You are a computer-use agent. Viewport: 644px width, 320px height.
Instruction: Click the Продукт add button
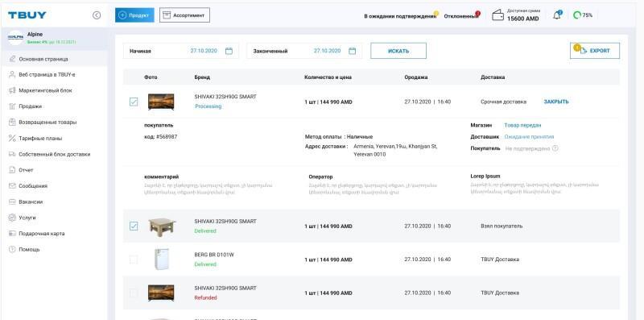[x=134, y=15]
